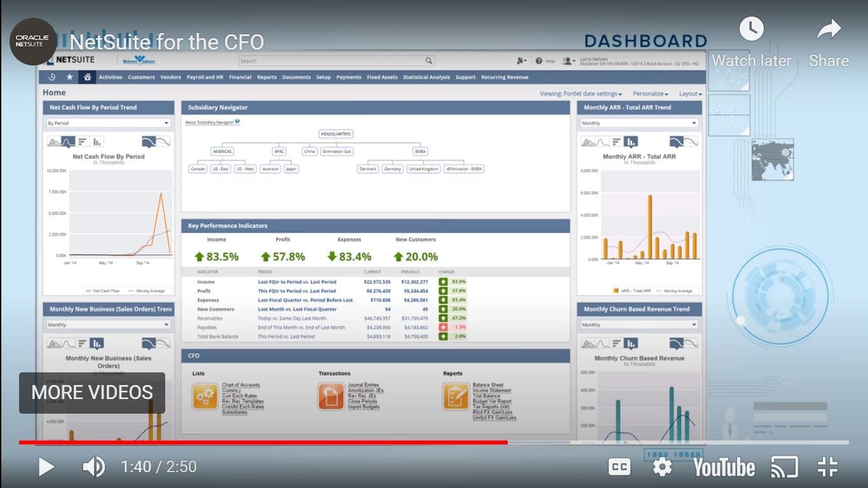Click the Transactions document icon in CFO portlet
868x488 pixels.
[331, 396]
